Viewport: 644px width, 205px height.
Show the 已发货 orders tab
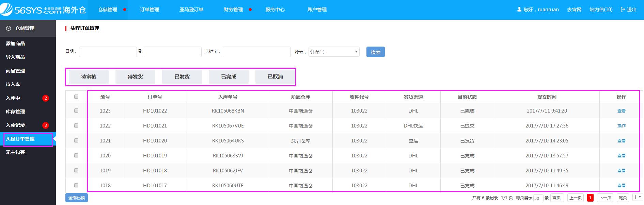(182, 77)
